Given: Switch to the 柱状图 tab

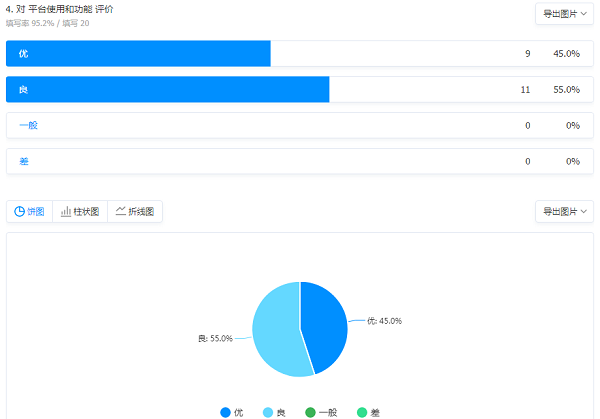Looking at the screenshot, I should click(80, 212).
